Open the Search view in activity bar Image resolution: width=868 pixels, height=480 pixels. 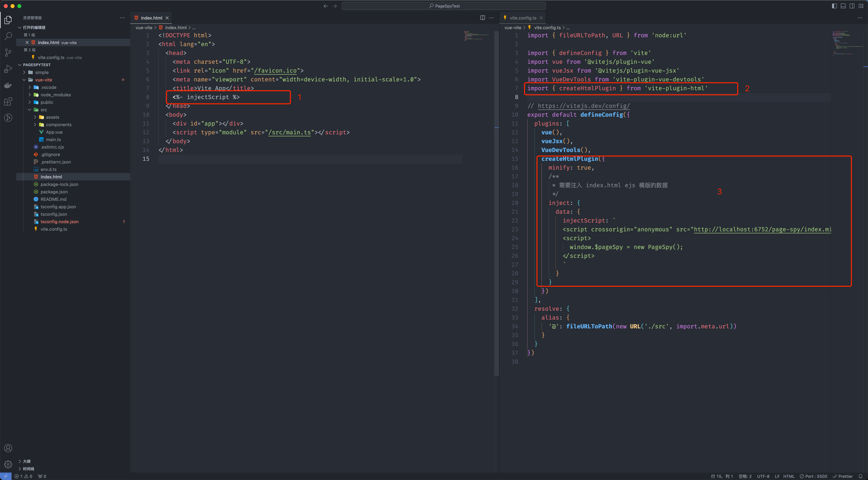tap(8, 36)
